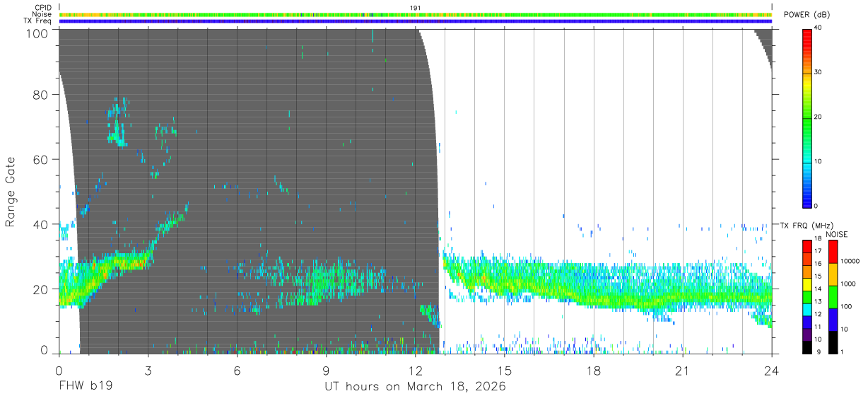Image resolution: width=868 pixels, height=401 pixels.
Task: Click the 13 label on TX FRQ scale
Action: [819, 301]
